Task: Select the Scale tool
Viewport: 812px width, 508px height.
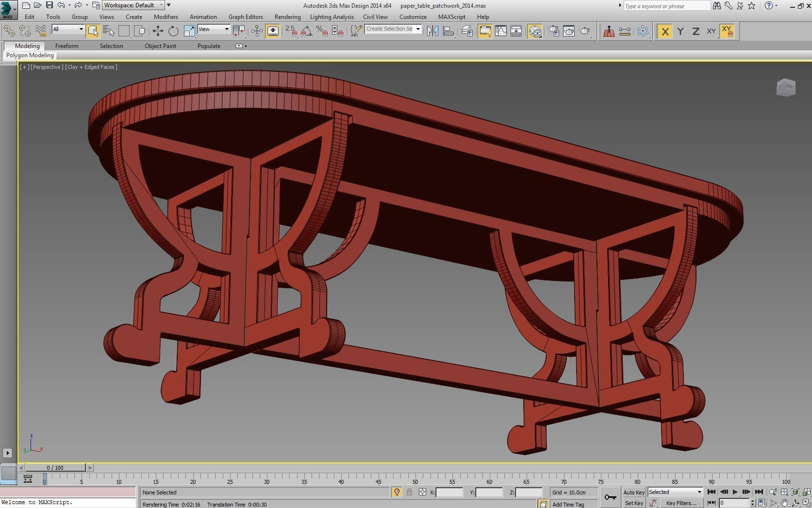Action: (x=189, y=31)
